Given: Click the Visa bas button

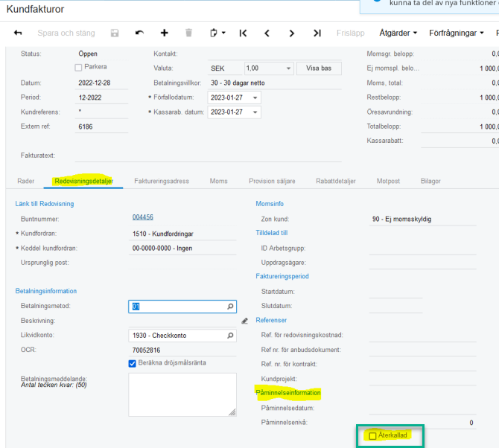Looking at the screenshot, I should click(x=319, y=68).
